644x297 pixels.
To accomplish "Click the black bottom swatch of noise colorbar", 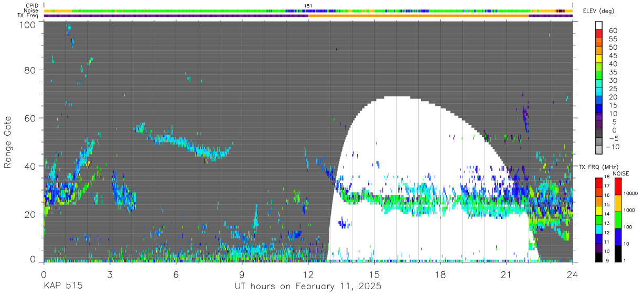I will 618,254.
